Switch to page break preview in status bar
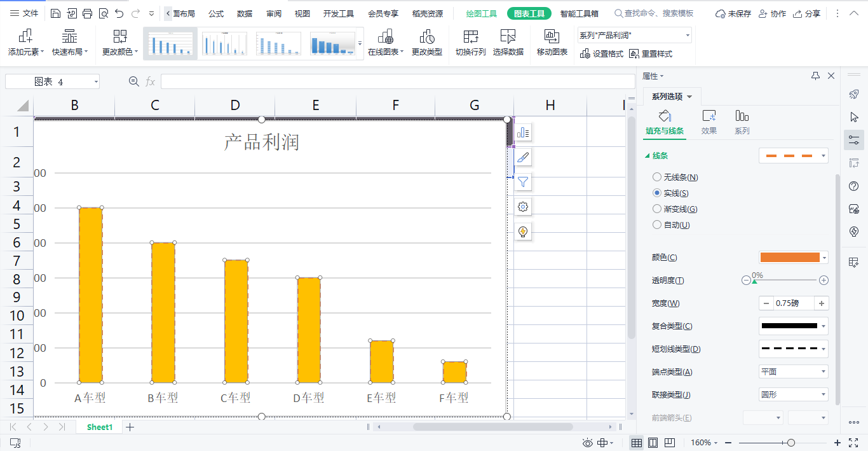Viewport: 868px width, 451px height. (x=670, y=443)
